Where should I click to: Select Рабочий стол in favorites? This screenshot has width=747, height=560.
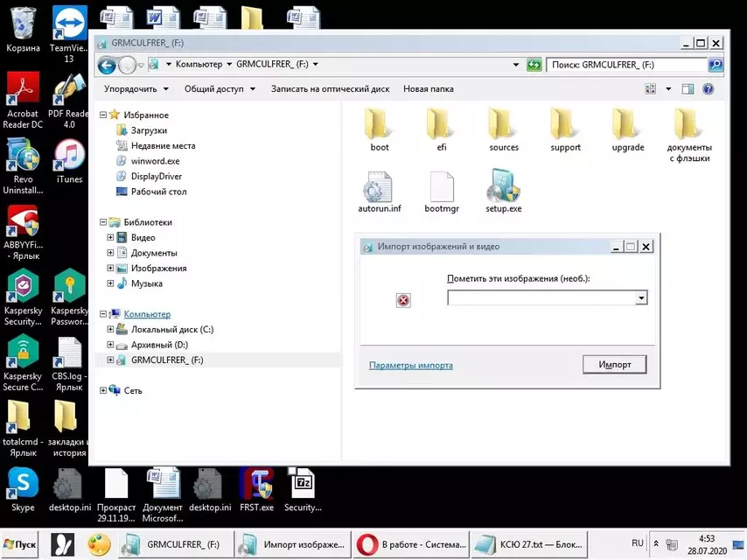(x=151, y=191)
